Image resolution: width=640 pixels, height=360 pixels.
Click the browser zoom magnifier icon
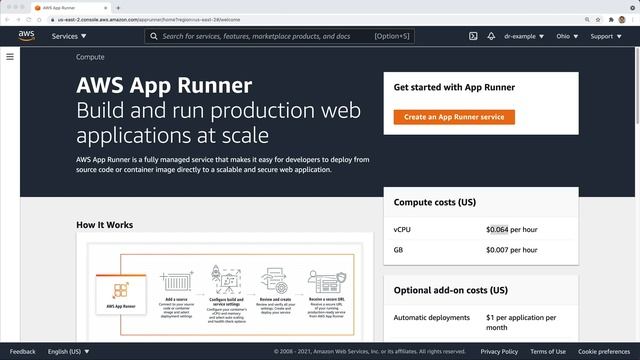(x=587, y=20)
